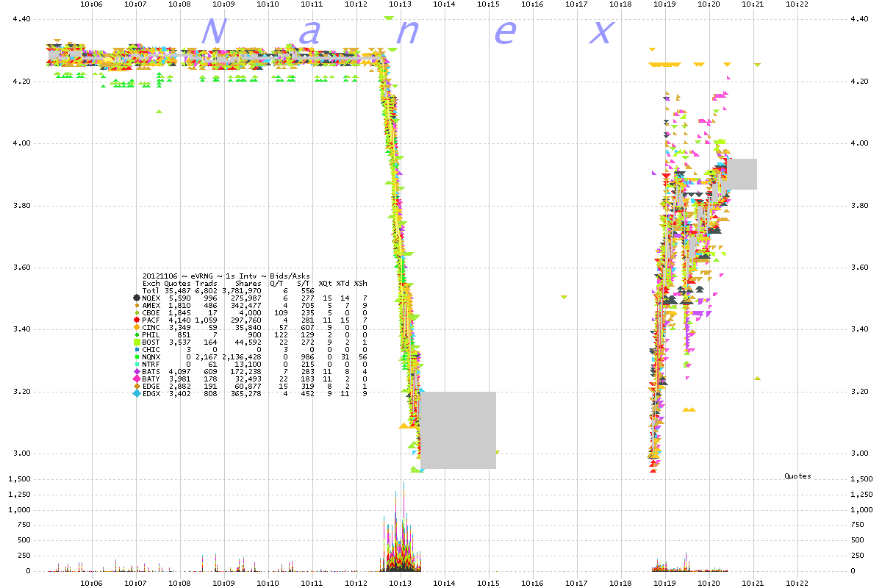The image size is (882, 588).
Task: Click the 'Trads' column header in legend
Action: pos(206,283)
